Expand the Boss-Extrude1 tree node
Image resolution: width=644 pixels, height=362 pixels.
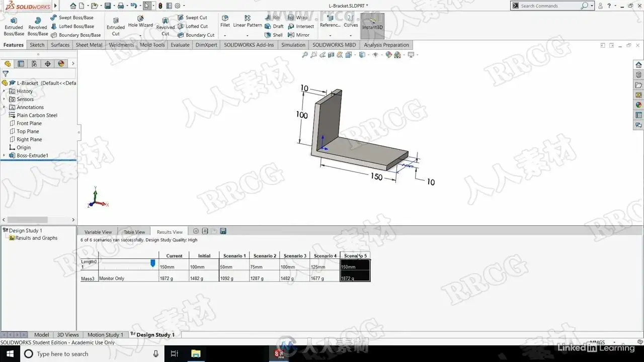(x=4, y=156)
